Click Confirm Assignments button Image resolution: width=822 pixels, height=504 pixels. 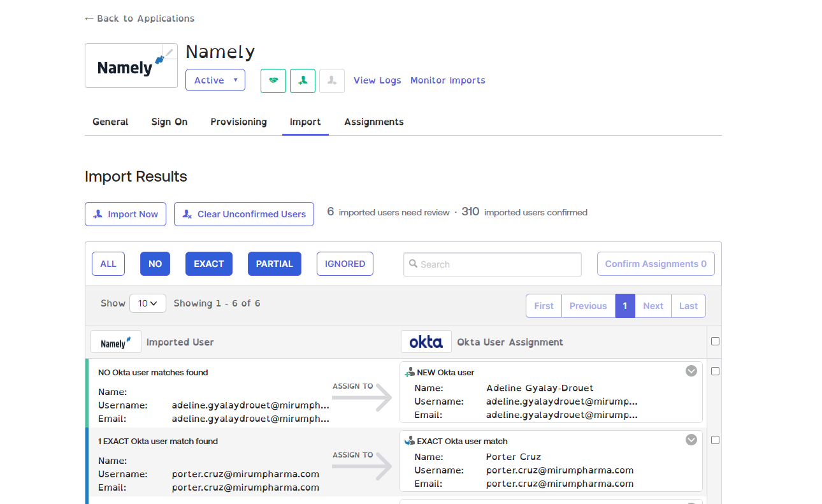pyautogui.click(x=656, y=264)
